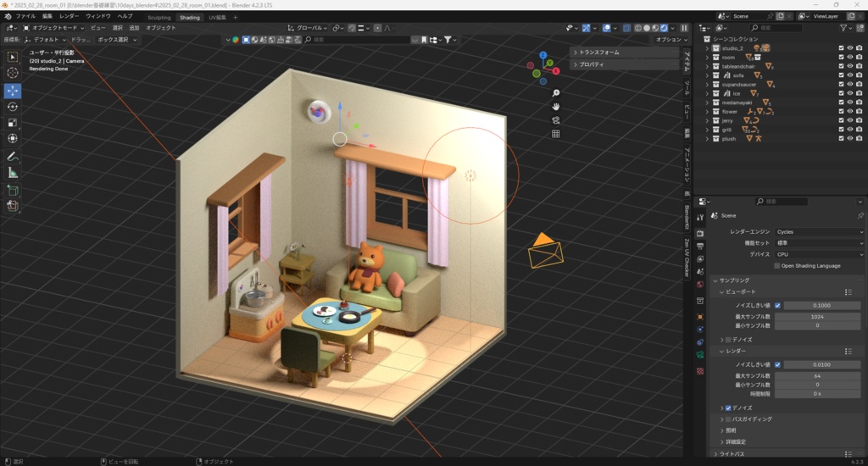Click render noise threshold 0.0100 field
This screenshot has width=868, height=466.
tap(822, 364)
